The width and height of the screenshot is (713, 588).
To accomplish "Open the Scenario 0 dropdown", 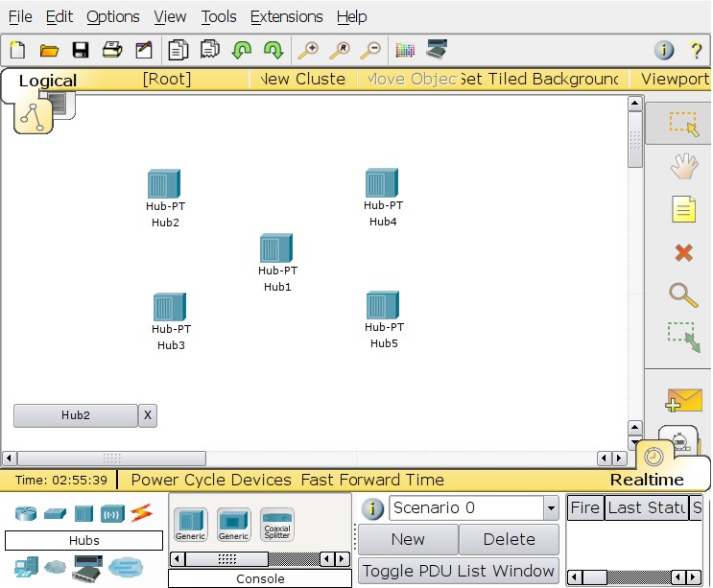I will tap(551, 507).
